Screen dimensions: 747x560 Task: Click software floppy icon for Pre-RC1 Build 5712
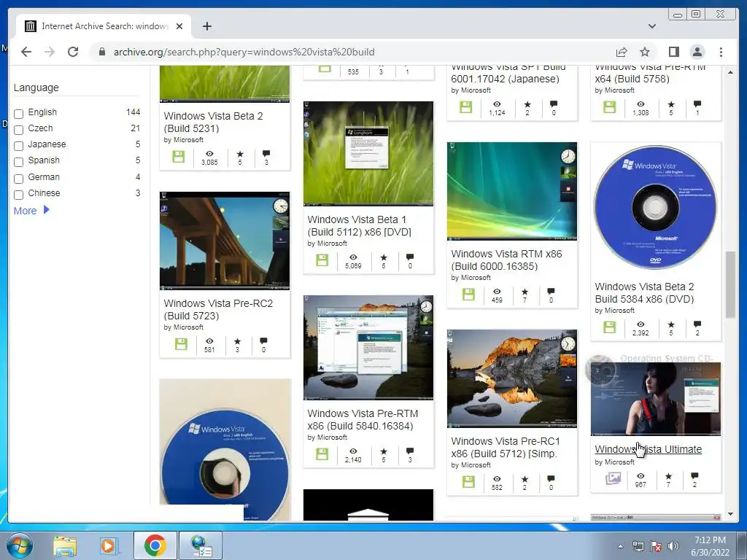coord(468,481)
